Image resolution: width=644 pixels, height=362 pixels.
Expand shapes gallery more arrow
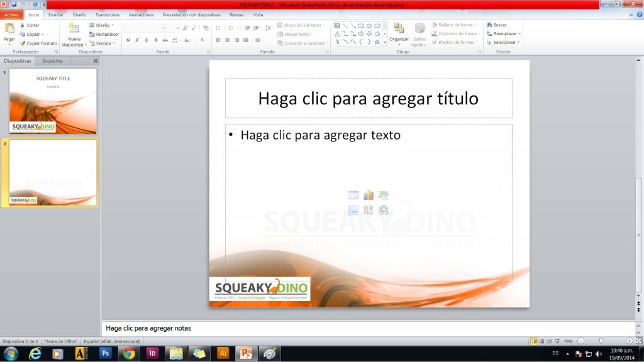point(385,42)
